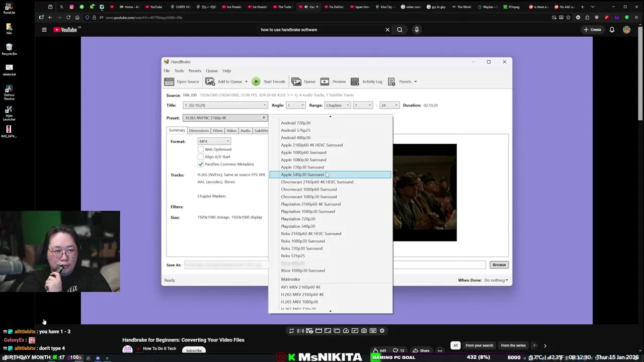Screen dimensions: 644x362
Task: Switch to the Dimensions tab
Action: click(199, 131)
